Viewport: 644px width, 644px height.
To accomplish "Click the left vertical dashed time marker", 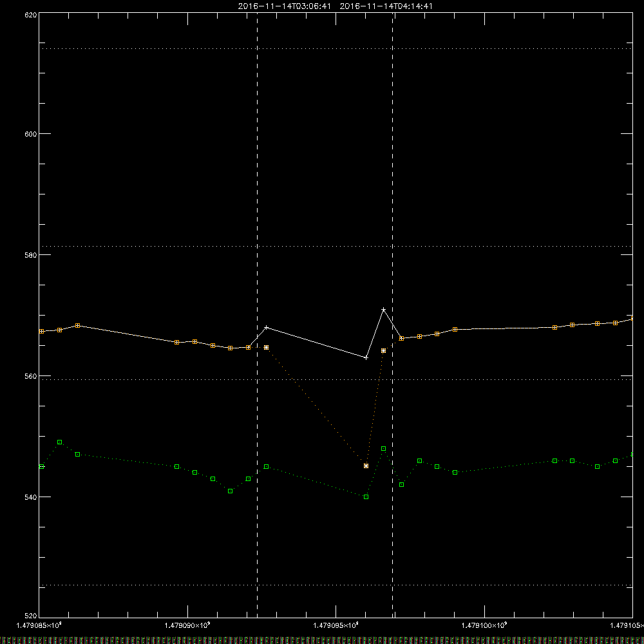I will tap(258, 314).
